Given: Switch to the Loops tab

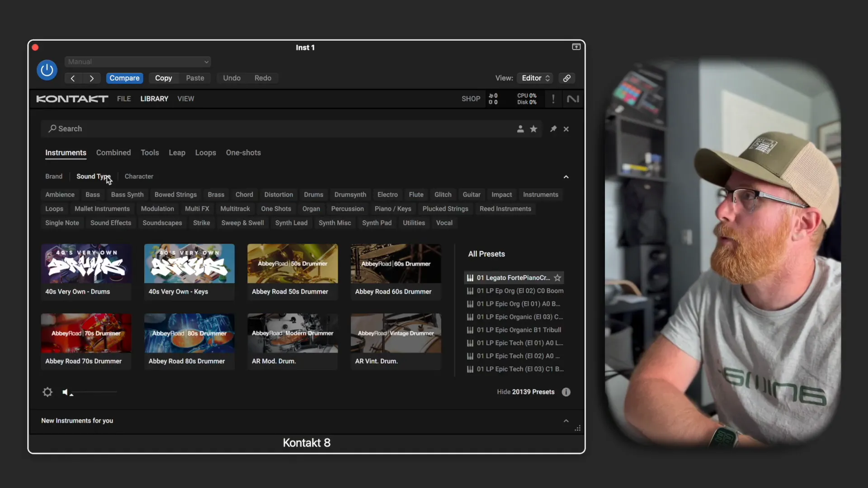Looking at the screenshot, I should pyautogui.click(x=206, y=153).
